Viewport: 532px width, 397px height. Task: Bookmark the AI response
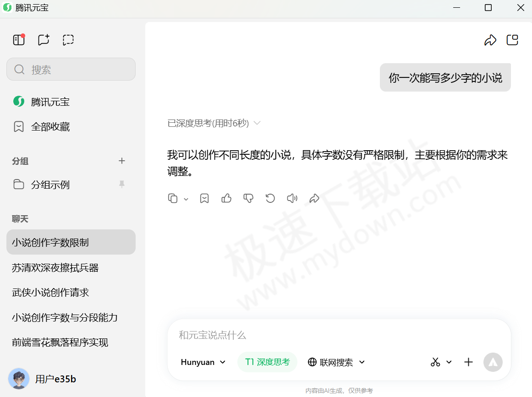pos(204,198)
